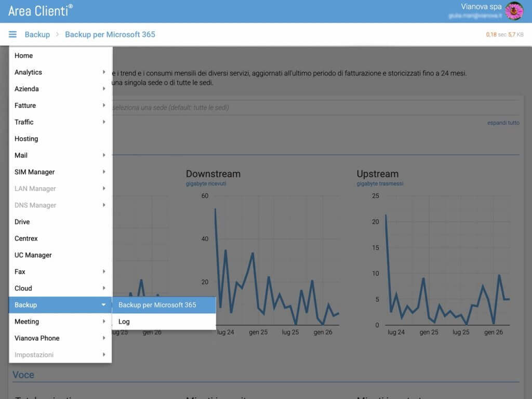Click the Vianova spa account name
The width and height of the screenshot is (532, 399).
point(481,6)
